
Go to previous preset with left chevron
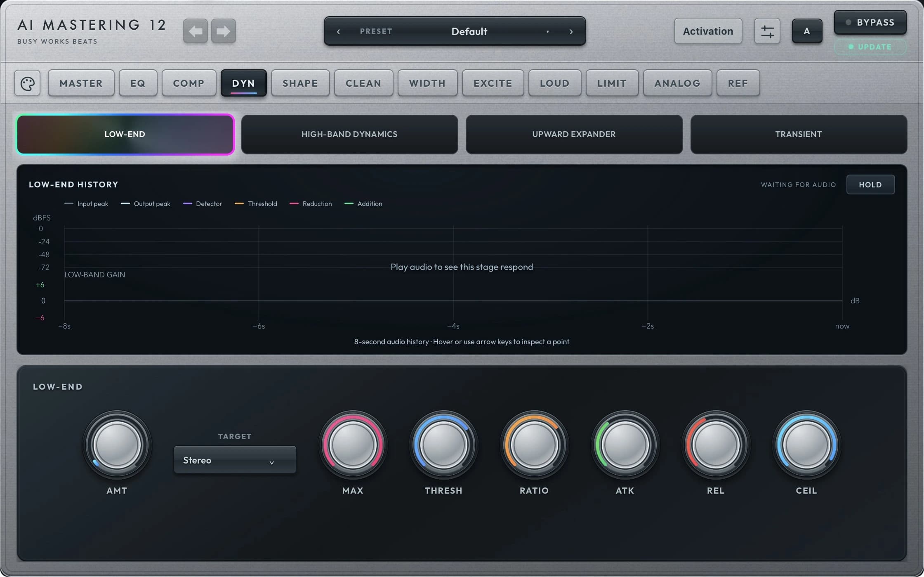tap(339, 32)
